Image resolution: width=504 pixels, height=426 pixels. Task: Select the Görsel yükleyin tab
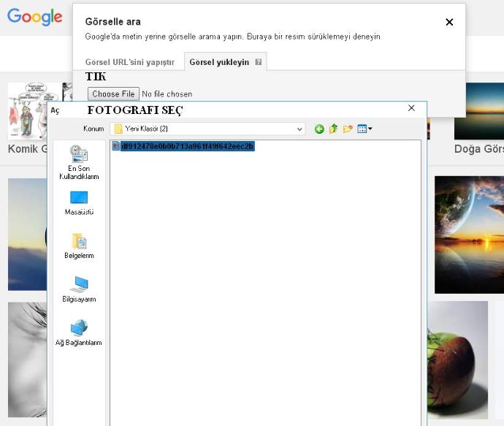[225, 61]
